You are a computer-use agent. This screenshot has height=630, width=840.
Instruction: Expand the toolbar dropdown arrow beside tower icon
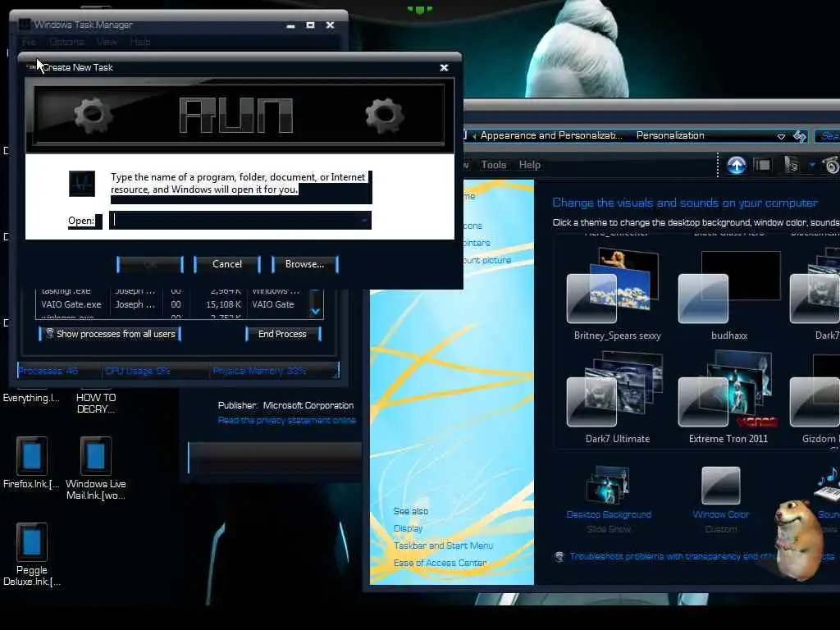point(812,165)
